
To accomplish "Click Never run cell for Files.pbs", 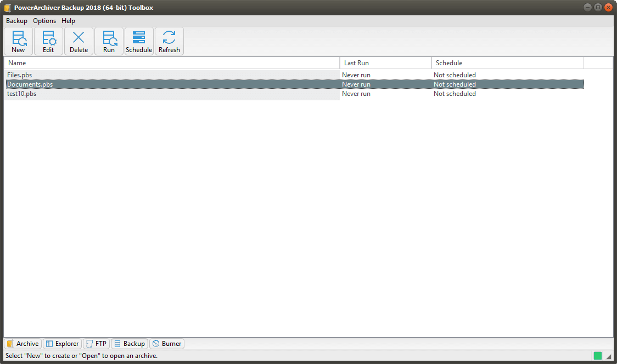I will (x=356, y=75).
